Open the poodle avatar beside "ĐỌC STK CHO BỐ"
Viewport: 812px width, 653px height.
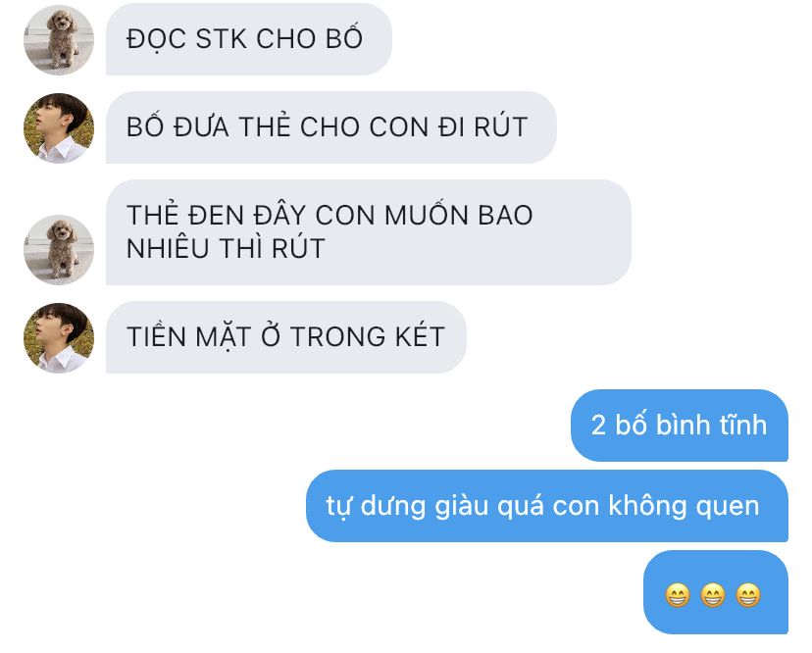click(x=59, y=40)
